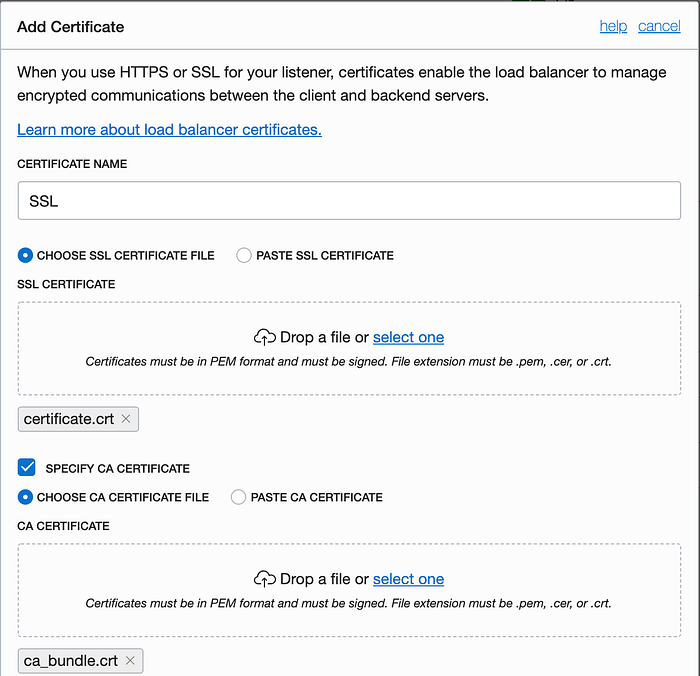This screenshot has height=676, width=700.
Task: Select the Paste CA Certificate radio option
Action: click(x=238, y=497)
